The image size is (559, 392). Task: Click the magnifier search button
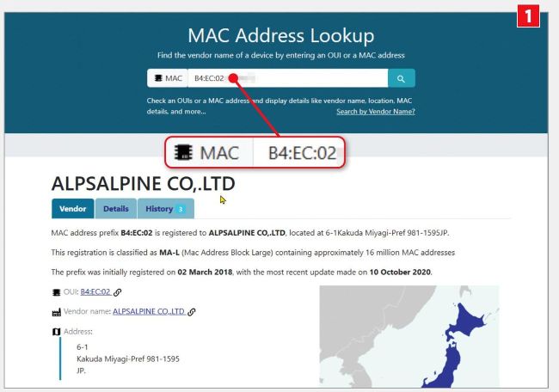[402, 78]
